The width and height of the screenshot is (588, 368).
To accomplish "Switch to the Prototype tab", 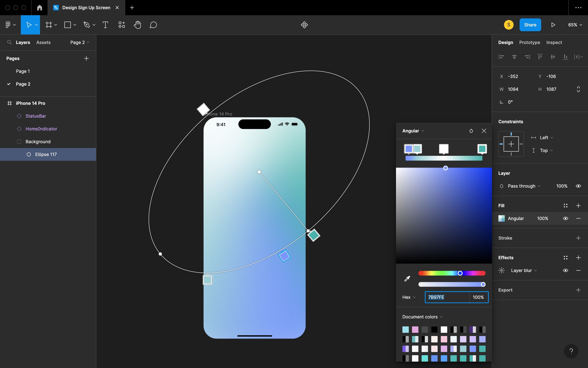I will (x=529, y=42).
